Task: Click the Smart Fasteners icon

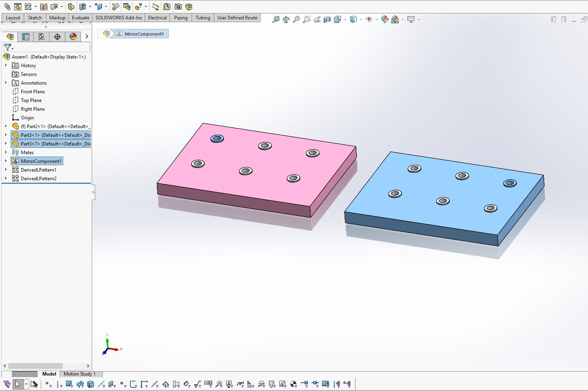Action: 44,7
